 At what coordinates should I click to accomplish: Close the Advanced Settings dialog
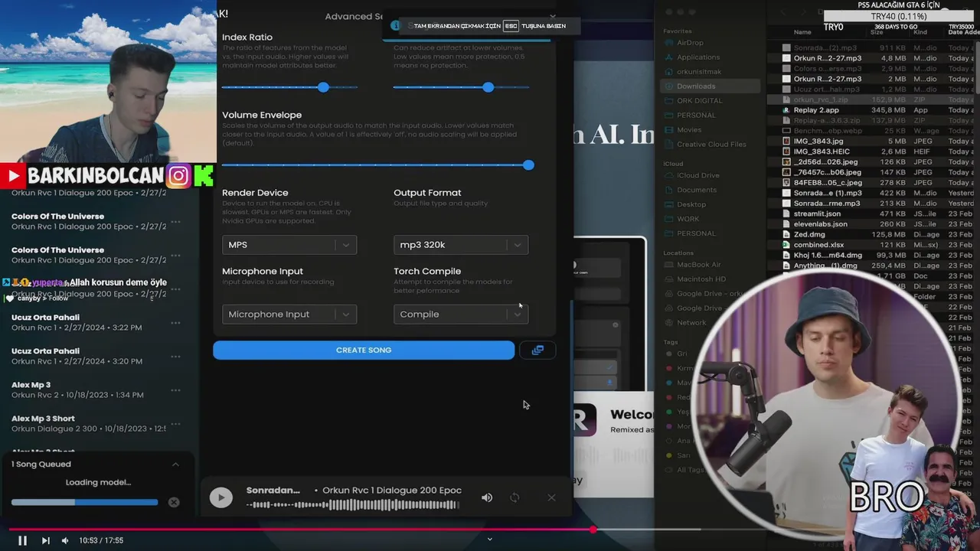(553, 16)
